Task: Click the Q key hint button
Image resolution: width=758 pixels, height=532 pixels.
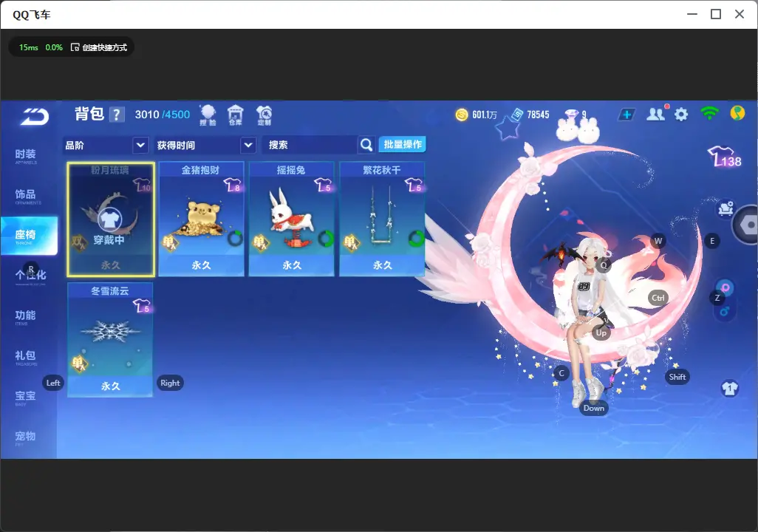Action: tap(604, 265)
